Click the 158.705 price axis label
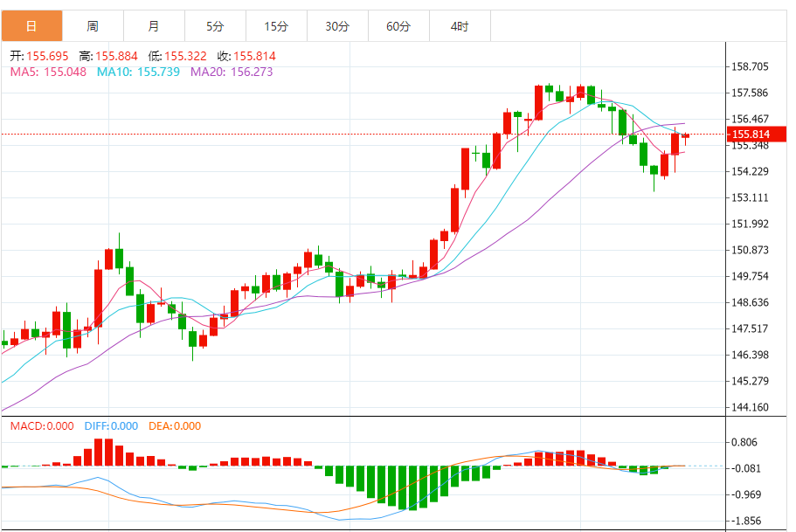Image resolution: width=796 pixels, height=532 pixels. tap(750, 66)
